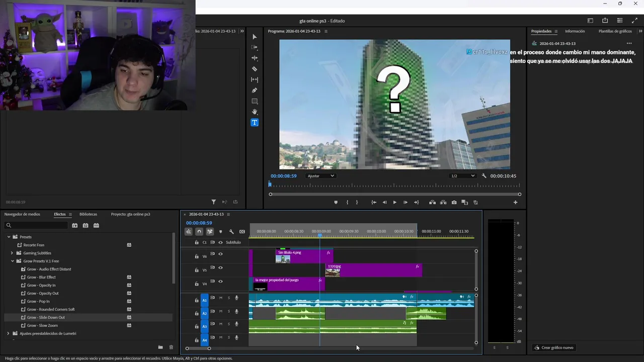Select the Rectangle shape tool
Image resolution: width=644 pixels, height=362 pixels.
point(255,101)
